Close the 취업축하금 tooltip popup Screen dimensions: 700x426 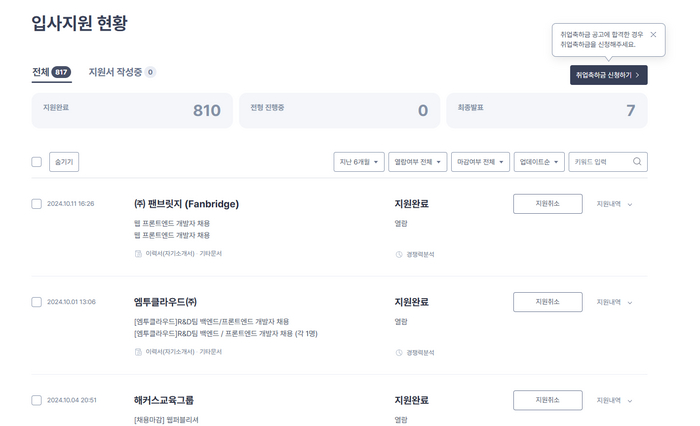pos(653,34)
